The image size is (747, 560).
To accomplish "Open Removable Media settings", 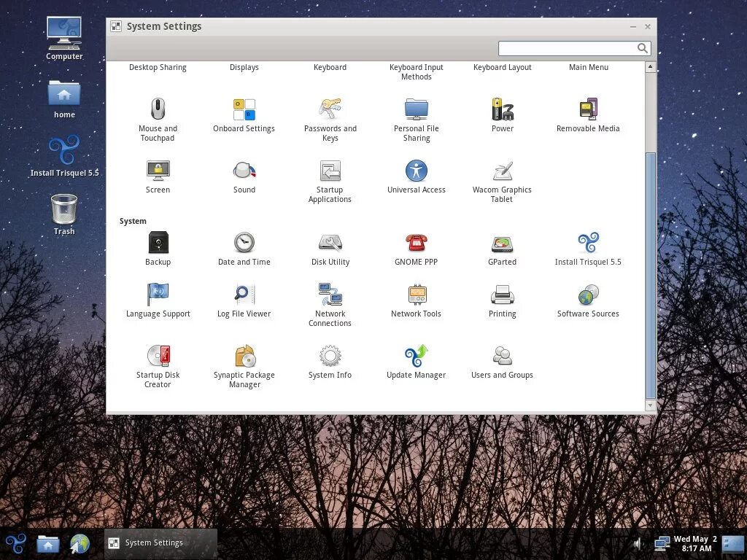I will tap(588, 116).
